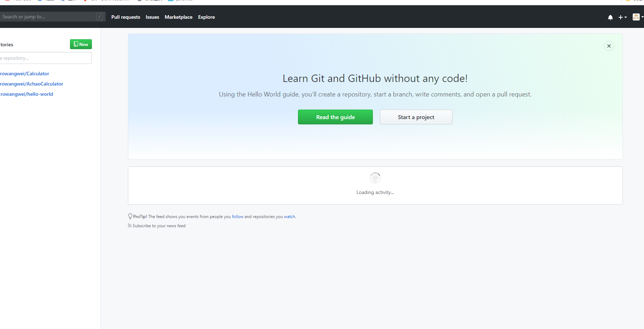Image resolution: width=644 pixels, height=329 pixels.
Task: Open the plus create-new dropdown
Action: click(x=622, y=17)
